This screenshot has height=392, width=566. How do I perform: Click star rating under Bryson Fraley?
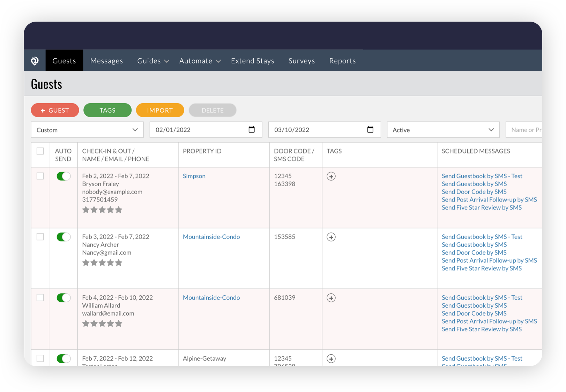click(x=102, y=210)
